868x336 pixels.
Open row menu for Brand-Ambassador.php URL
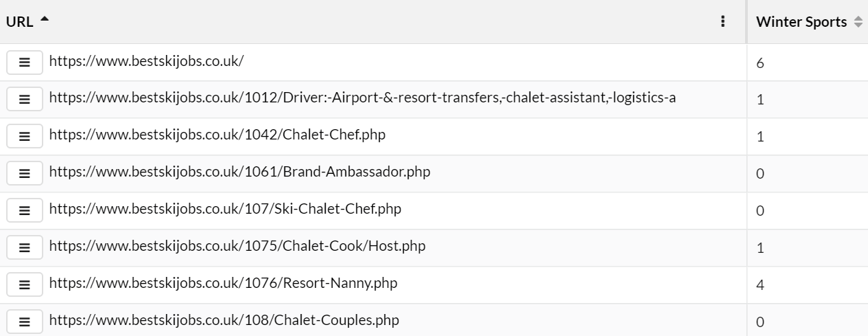pos(25,173)
